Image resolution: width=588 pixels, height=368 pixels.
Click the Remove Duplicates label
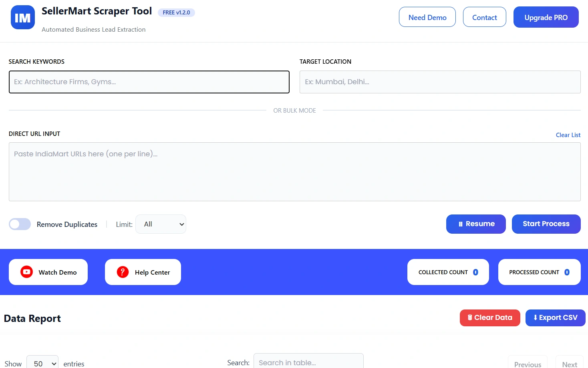pos(67,224)
